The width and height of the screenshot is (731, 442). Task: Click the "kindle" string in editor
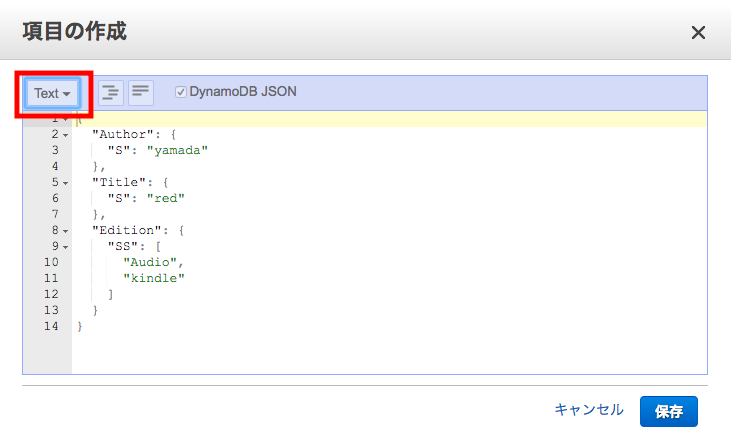[x=154, y=278]
